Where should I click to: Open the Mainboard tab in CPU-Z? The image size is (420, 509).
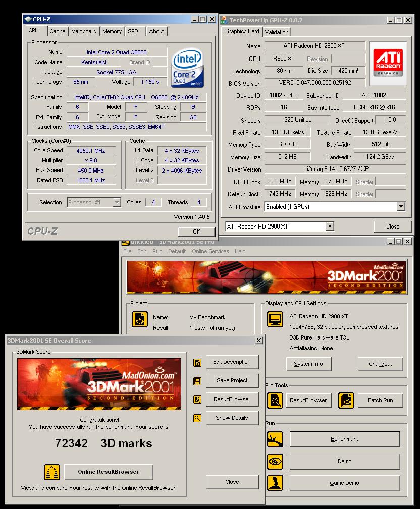[x=84, y=31]
